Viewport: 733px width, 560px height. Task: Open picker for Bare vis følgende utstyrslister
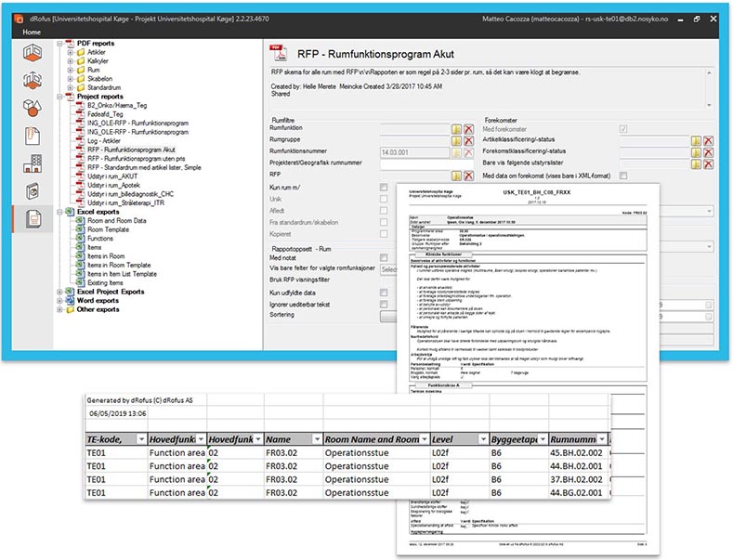[x=696, y=163]
